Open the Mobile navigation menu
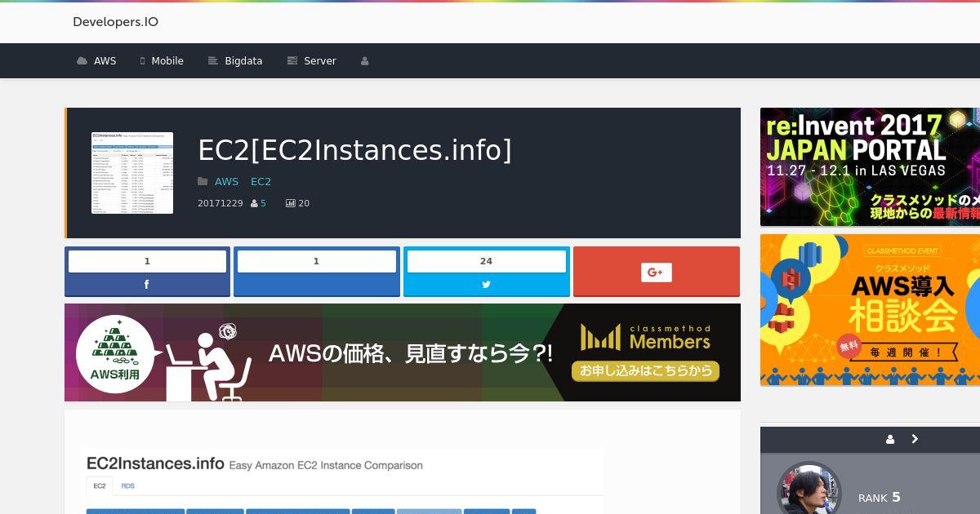Image resolution: width=980 pixels, height=514 pixels. pyautogui.click(x=162, y=61)
